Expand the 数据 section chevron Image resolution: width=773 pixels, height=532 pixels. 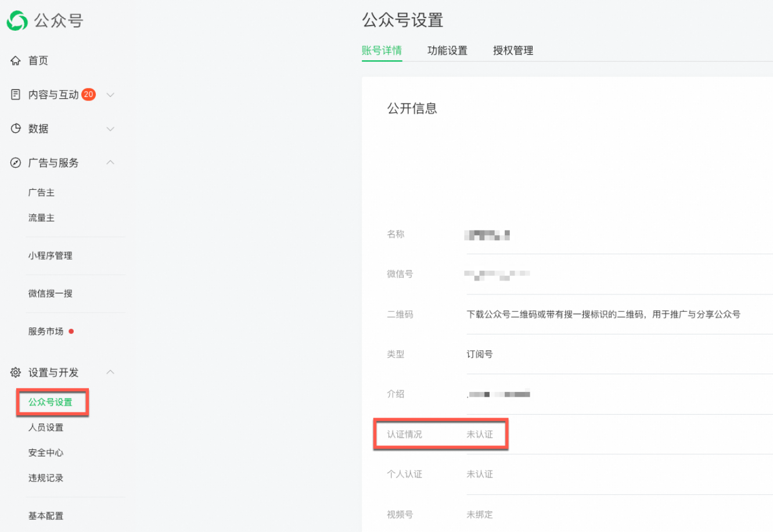pos(110,129)
